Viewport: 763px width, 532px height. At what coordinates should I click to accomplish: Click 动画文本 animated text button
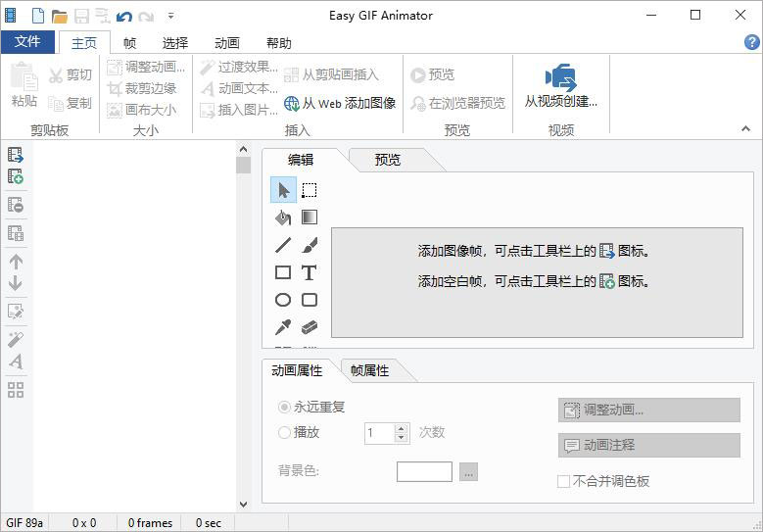click(239, 88)
